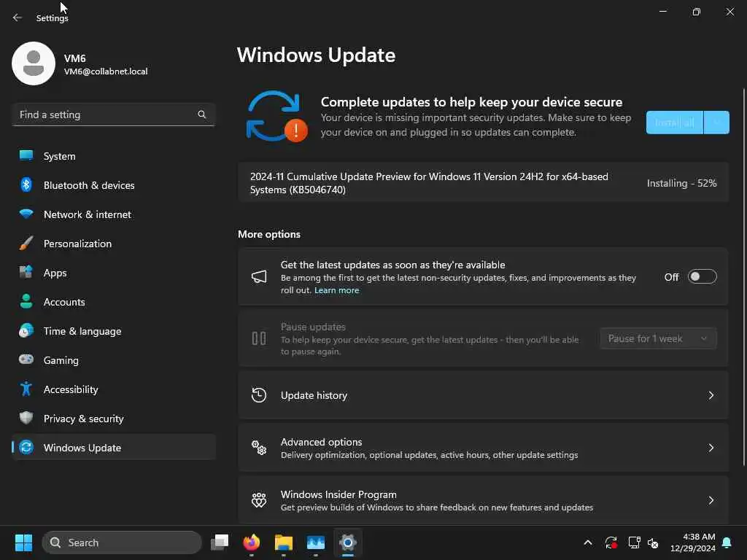Click the Installing - 52% status text
The height and width of the screenshot is (560, 747).
click(x=682, y=183)
